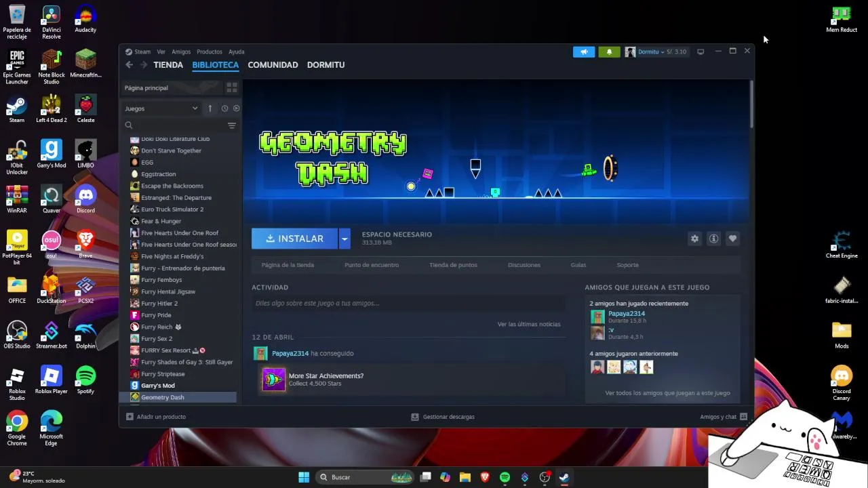This screenshot has width=868, height=488.
Task: Open Discord desktop shortcut
Action: pyautogui.click(x=85, y=199)
